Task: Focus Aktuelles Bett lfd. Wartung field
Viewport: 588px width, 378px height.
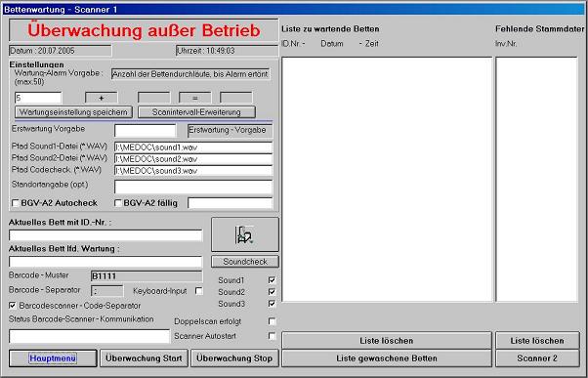Action: point(105,262)
